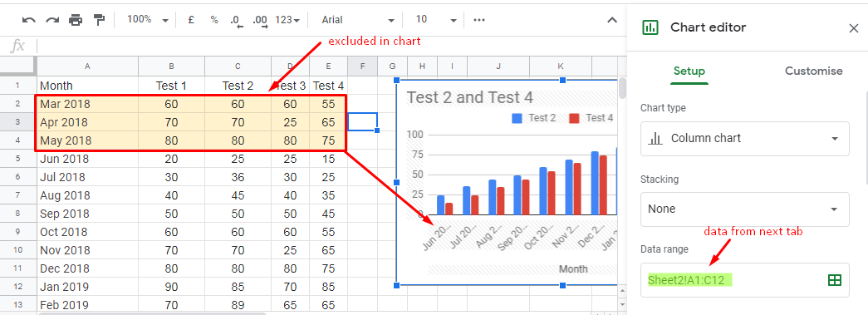Screen dimensions: 868x315
Task: Open the 123 number format menu
Action: pos(288,20)
